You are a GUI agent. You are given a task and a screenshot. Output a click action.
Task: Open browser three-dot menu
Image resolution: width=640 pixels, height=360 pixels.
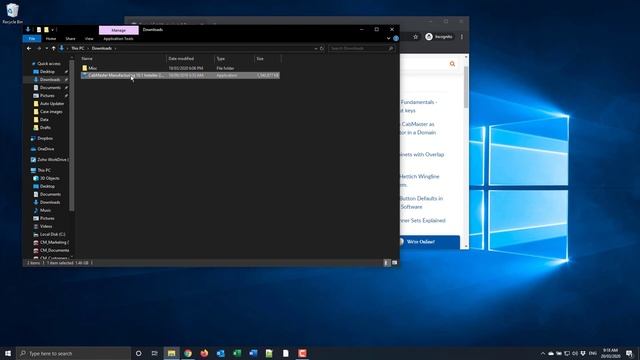tap(462, 37)
